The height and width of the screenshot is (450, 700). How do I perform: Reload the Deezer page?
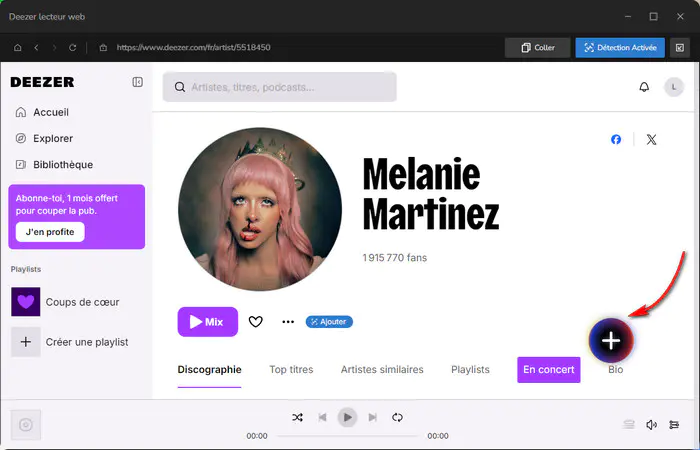click(x=72, y=47)
